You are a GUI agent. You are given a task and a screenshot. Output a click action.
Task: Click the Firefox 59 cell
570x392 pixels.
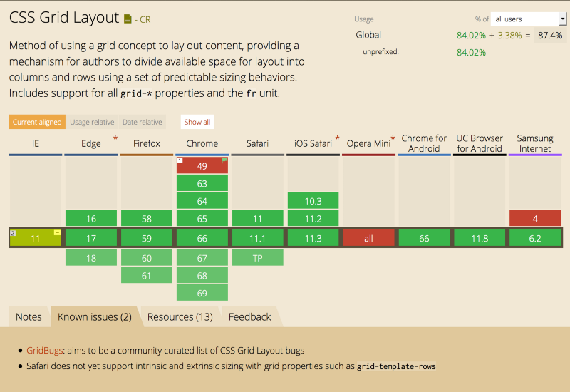pos(147,238)
